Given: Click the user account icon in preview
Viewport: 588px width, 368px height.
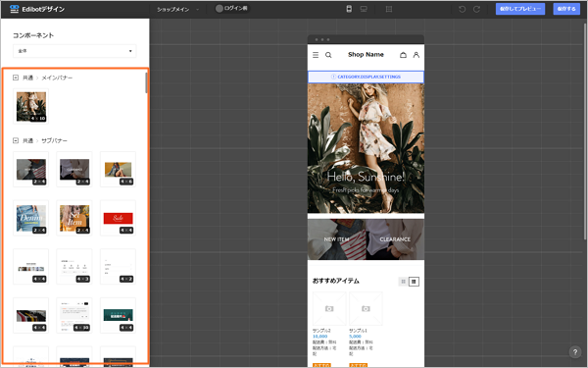Looking at the screenshot, I should 416,55.
